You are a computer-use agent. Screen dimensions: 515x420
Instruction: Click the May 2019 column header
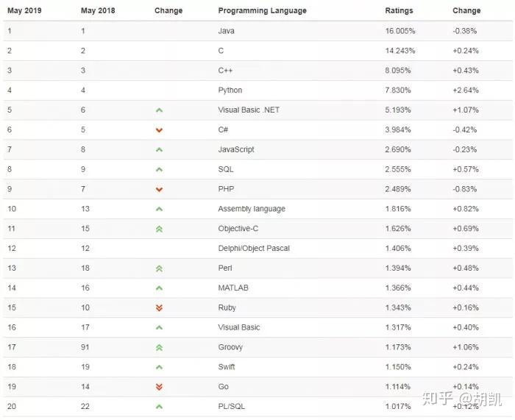click(24, 11)
